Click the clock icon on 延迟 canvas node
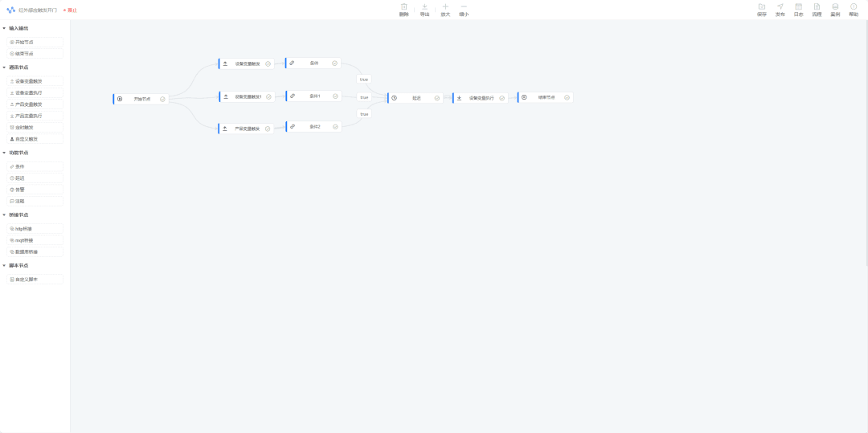Viewport: 868px width, 433px height. click(x=394, y=98)
